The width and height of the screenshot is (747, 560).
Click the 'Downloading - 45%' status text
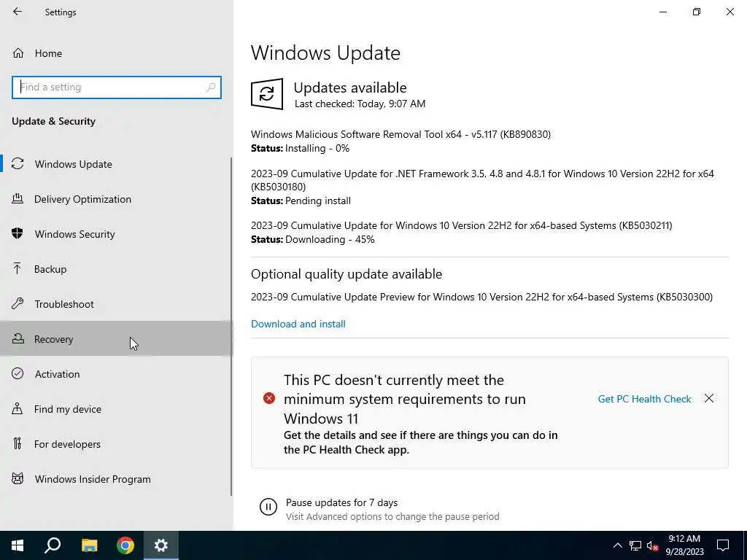tap(330, 239)
